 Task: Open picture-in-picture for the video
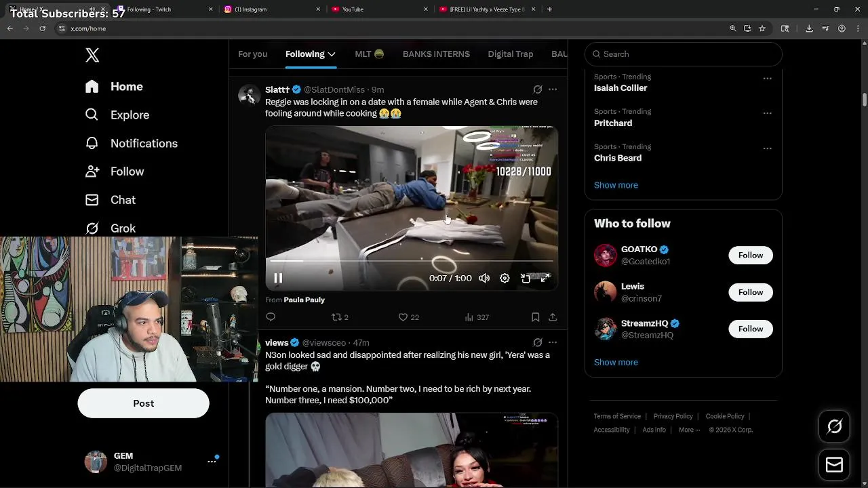point(525,279)
